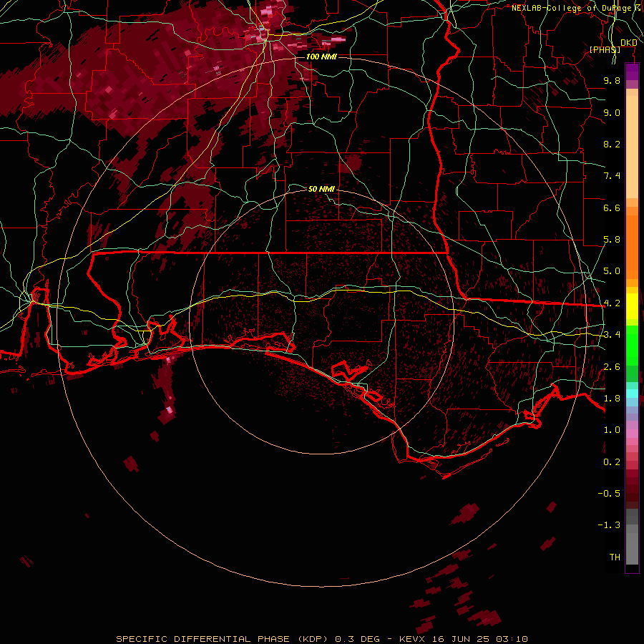Select the green color bar segment

(632, 345)
